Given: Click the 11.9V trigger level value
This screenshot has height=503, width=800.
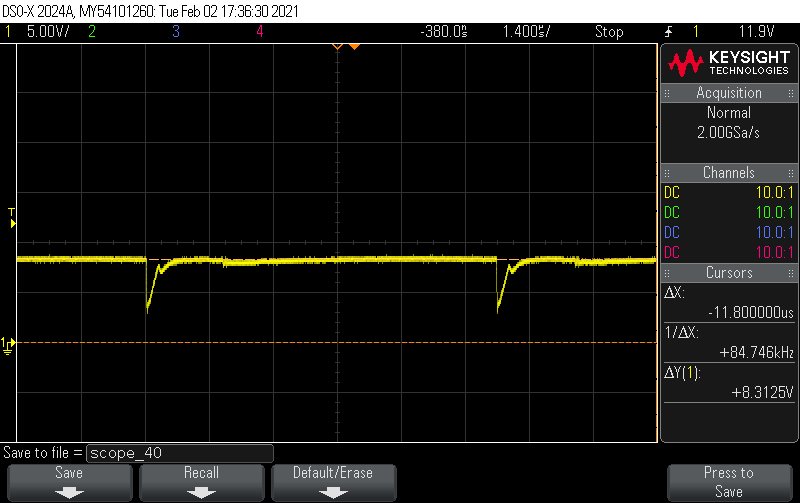Looking at the screenshot, I should pyautogui.click(x=757, y=32).
